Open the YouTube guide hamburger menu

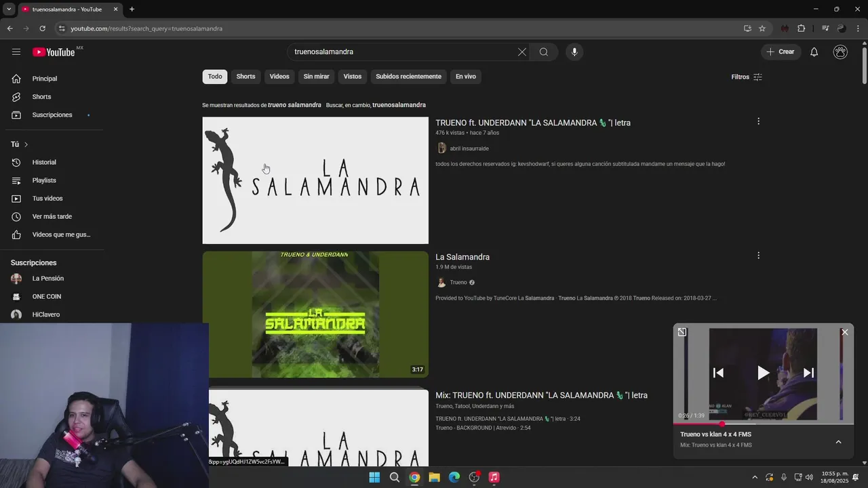(x=16, y=52)
